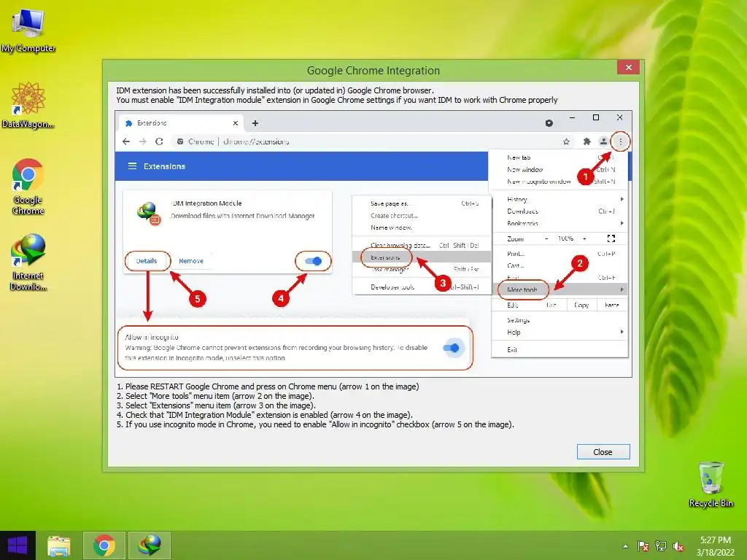Toggle the pictured Allow in incognito switch

point(451,348)
